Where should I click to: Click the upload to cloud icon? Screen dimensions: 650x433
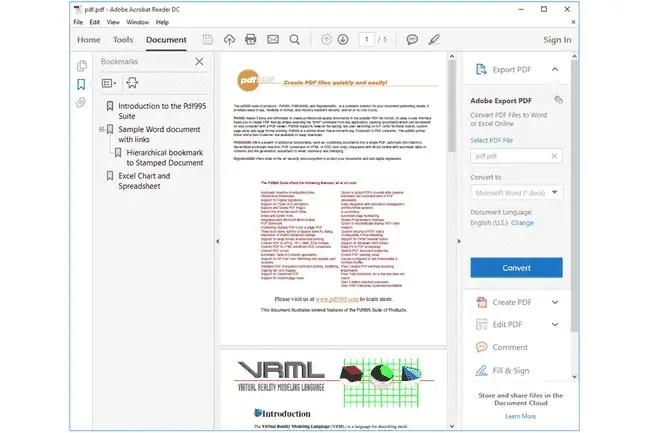229,39
